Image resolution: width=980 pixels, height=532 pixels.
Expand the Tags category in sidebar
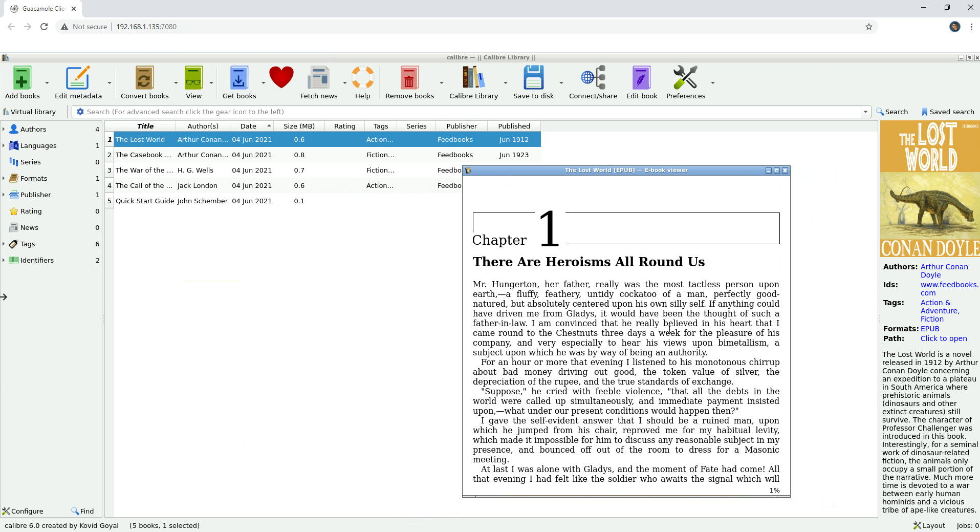point(4,244)
